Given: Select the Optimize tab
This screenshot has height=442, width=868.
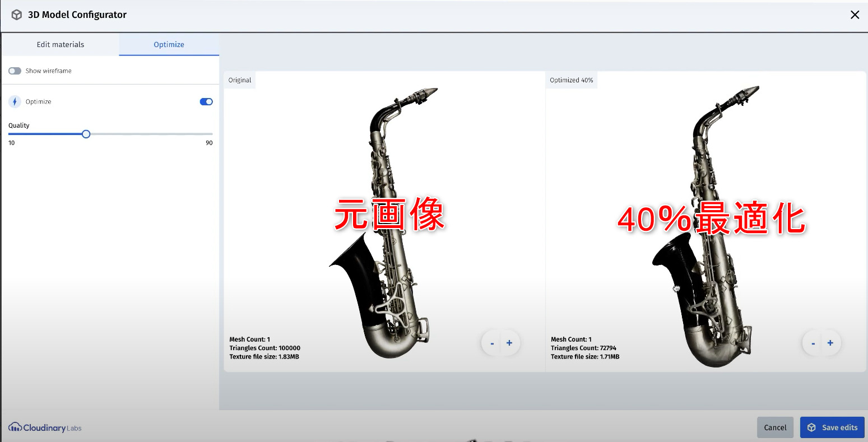Looking at the screenshot, I should click(169, 44).
